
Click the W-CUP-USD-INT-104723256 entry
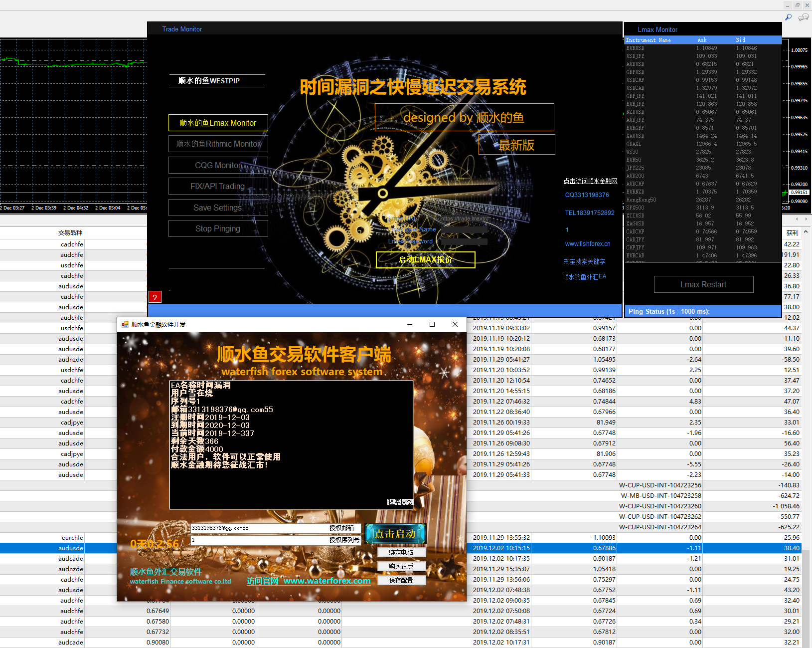tap(660, 485)
